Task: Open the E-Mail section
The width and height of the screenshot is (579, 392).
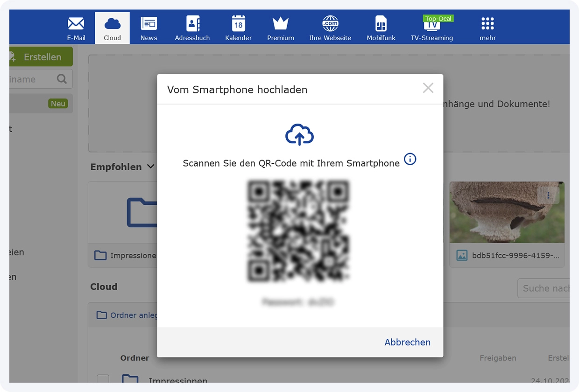Action: click(76, 28)
